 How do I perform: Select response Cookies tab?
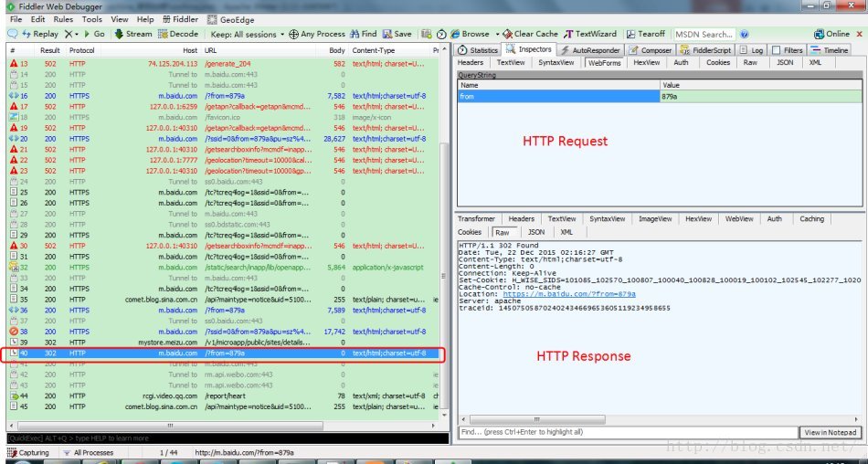click(470, 232)
